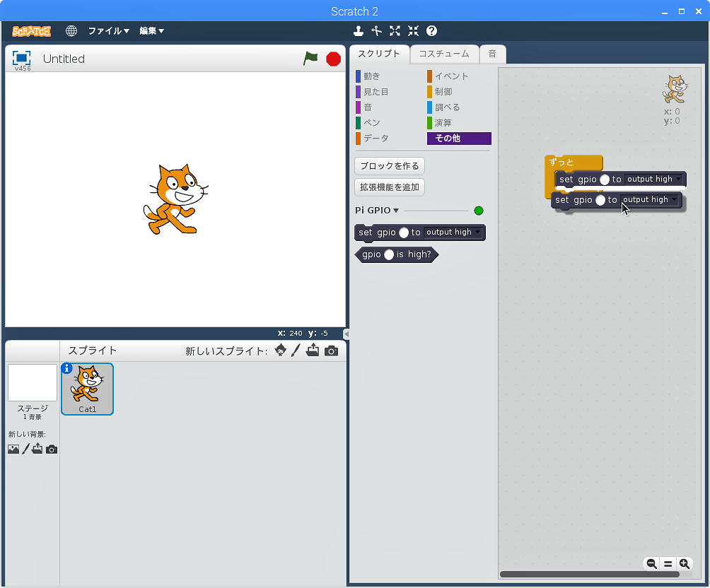Choose new sprite from library
The height and width of the screenshot is (588, 710).
[281, 351]
